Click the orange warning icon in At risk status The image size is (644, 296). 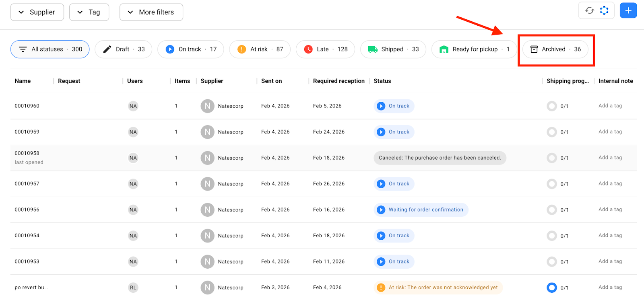click(381, 288)
